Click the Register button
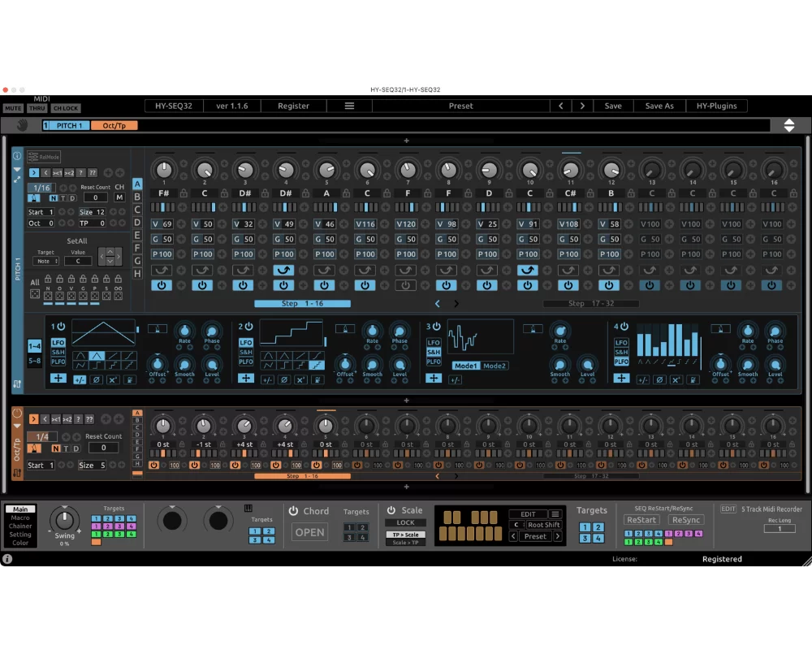Viewport: 812px width, 650px height. click(x=293, y=106)
